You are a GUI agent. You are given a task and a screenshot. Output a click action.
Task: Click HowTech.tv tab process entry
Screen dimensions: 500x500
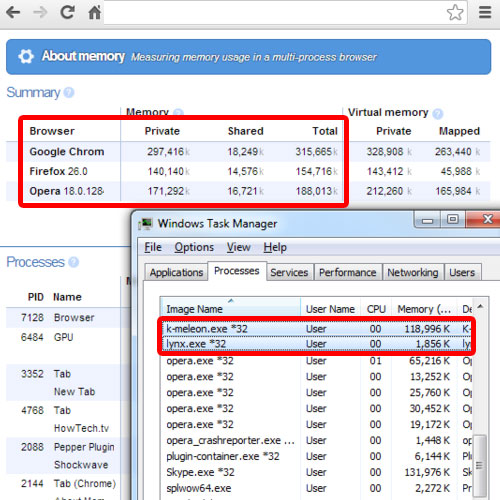pyautogui.click(x=81, y=428)
